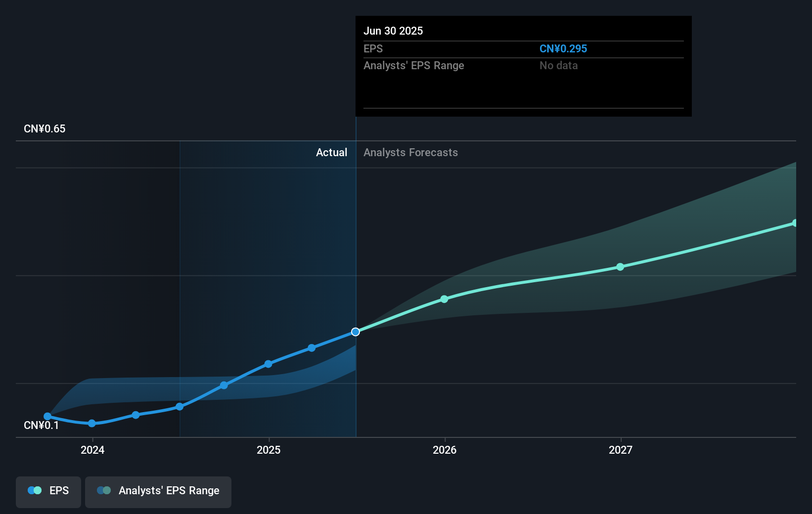Screen dimensions: 812x514
Task: Toggle the Analysts' EPS Range legend
Action: coord(158,491)
